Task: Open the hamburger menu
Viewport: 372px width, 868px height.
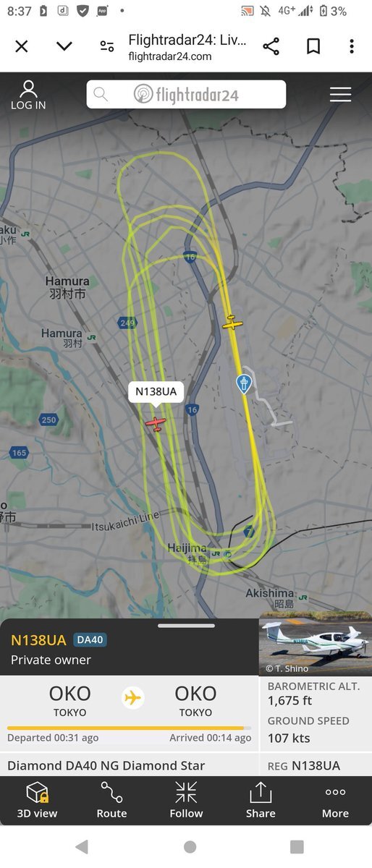Action: coord(340,95)
